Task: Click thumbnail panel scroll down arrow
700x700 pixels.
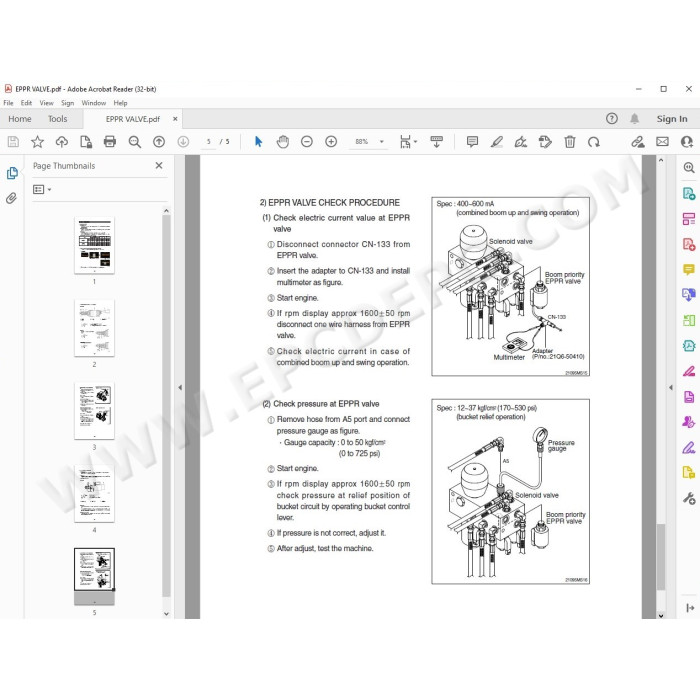Action: coord(166,614)
